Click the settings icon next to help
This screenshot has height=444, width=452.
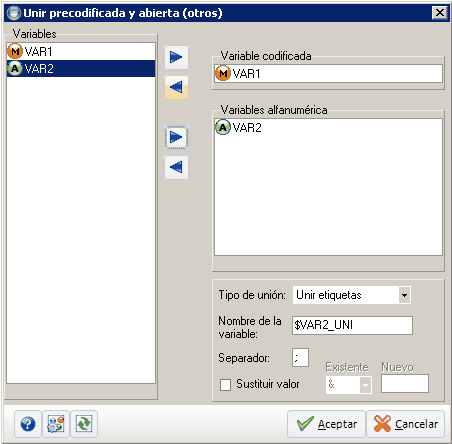tap(56, 424)
